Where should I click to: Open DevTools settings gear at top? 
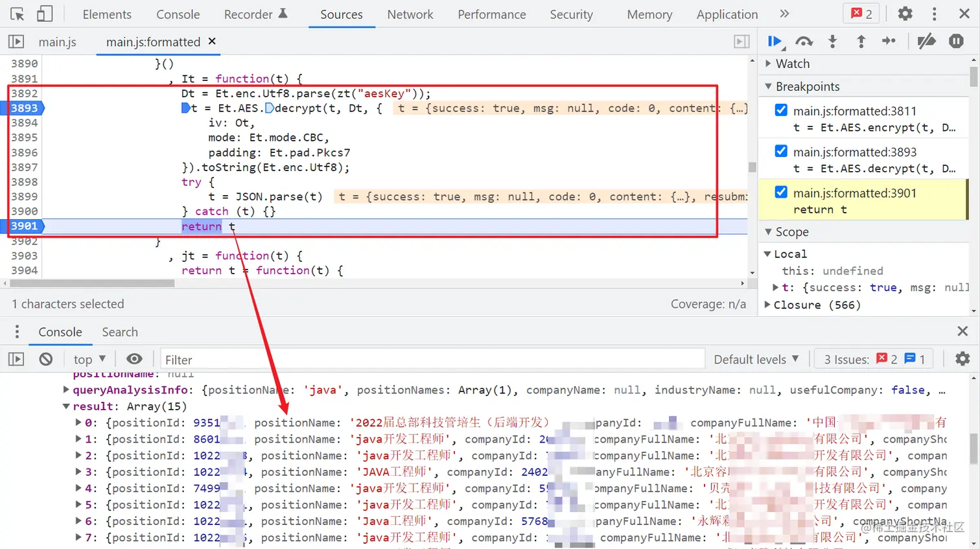(x=905, y=14)
